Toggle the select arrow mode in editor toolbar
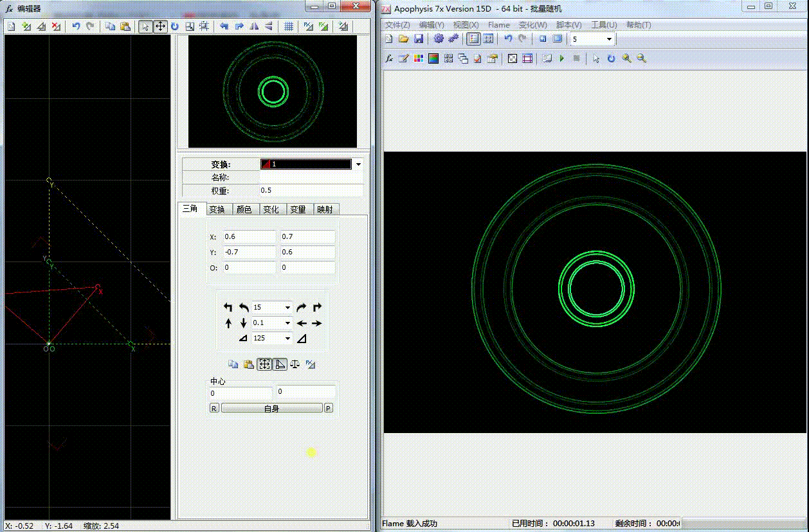This screenshot has height=532, width=809. point(145,26)
